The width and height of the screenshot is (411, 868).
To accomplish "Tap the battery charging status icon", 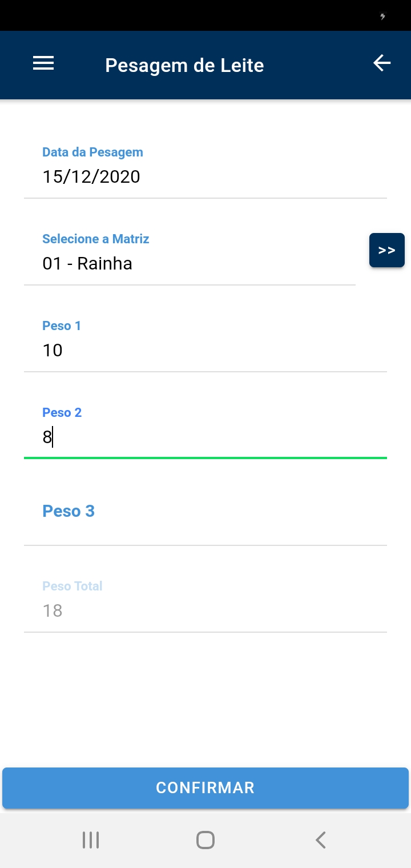I will (x=382, y=17).
